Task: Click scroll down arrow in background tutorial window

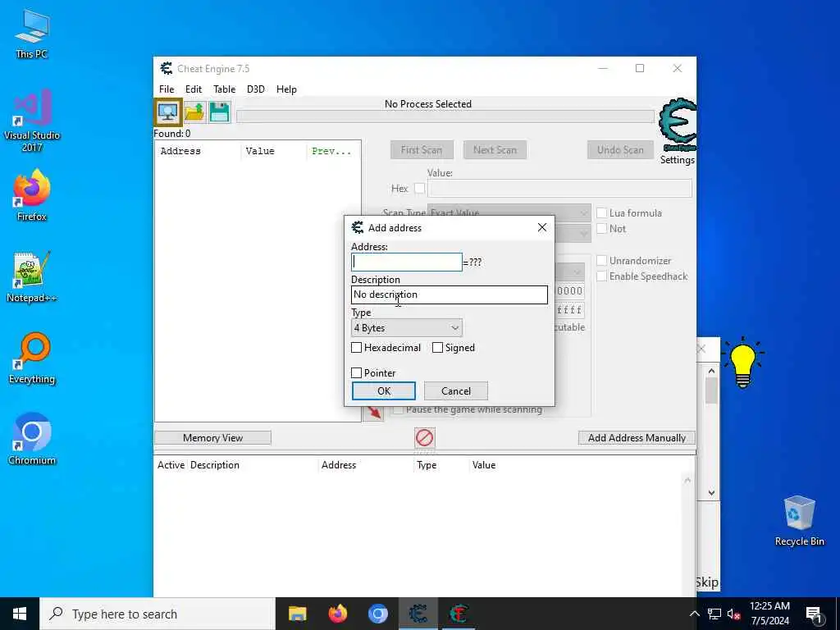Action: (711, 493)
